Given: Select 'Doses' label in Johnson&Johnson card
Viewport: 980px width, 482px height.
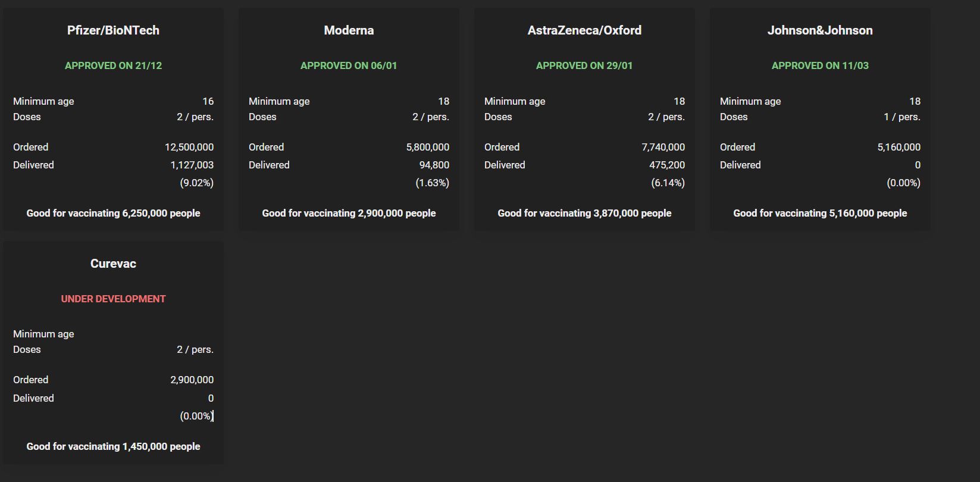Looking at the screenshot, I should point(734,117).
